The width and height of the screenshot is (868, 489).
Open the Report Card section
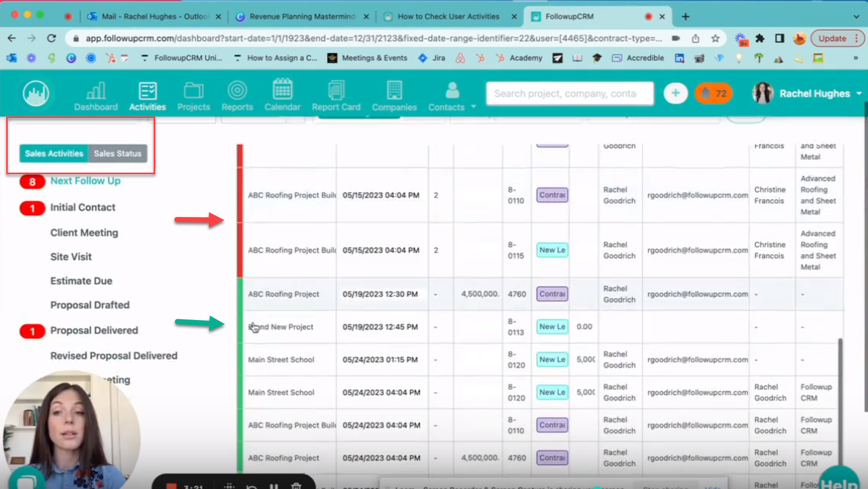coord(336,95)
